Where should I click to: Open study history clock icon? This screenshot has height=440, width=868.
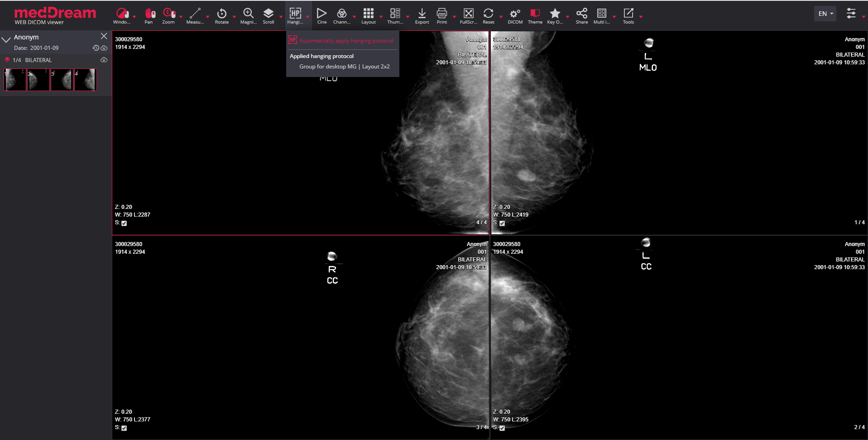tap(96, 48)
